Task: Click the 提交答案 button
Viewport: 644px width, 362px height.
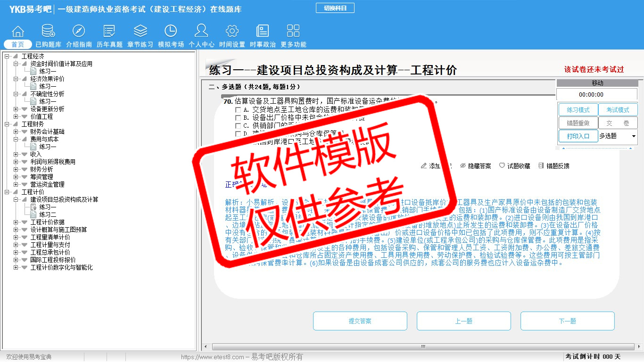Action: (x=360, y=321)
